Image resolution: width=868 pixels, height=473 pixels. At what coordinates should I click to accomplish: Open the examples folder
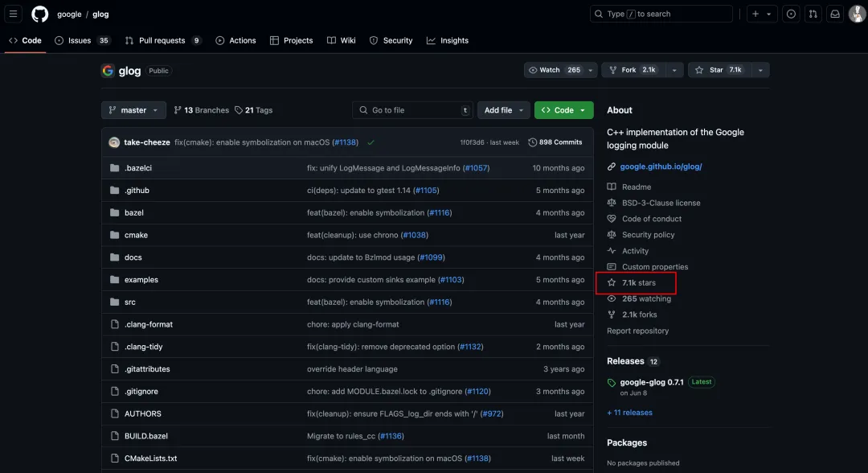(141, 280)
